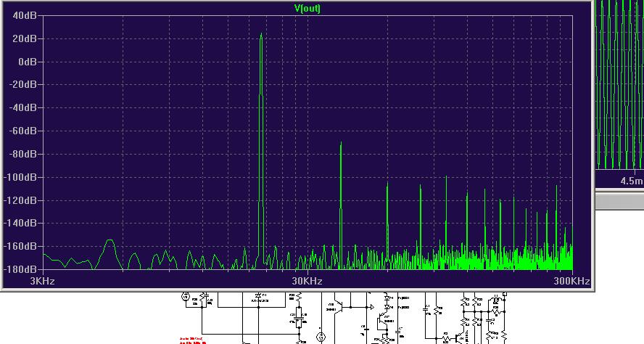Screen dimensions: 644x344
Task: Click the 3KHz frequency axis label
Action: [43, 281]
